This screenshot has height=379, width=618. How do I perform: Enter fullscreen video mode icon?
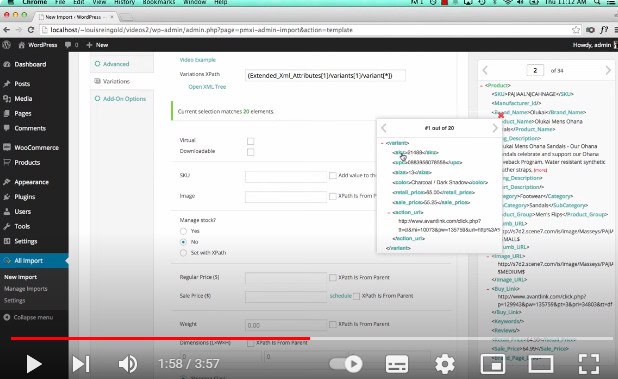click(589, 364)
